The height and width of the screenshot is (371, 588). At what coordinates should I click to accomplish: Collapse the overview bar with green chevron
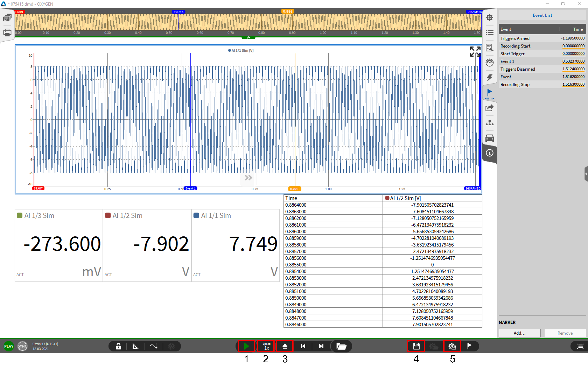pyautogui.click(x=248, y=38)
